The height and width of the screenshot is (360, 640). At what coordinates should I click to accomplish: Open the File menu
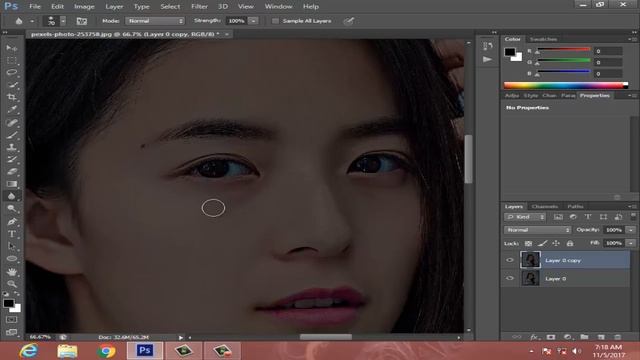tap(35, 7)
